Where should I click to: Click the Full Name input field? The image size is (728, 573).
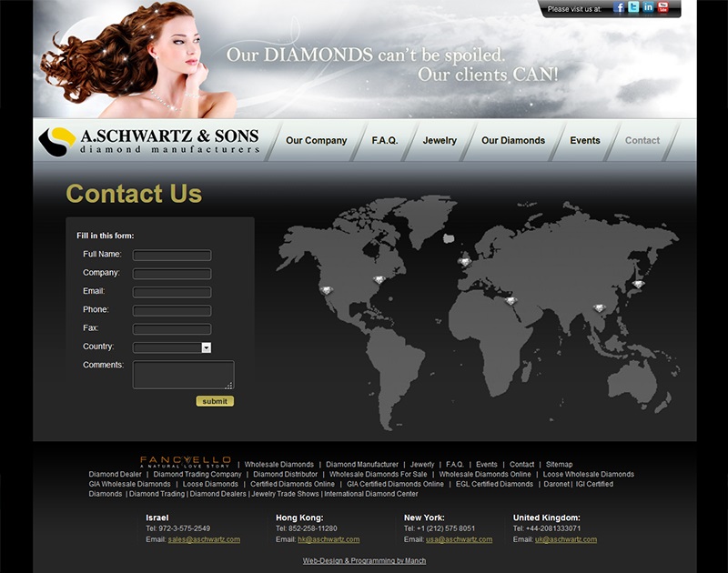tap(172, 256)
